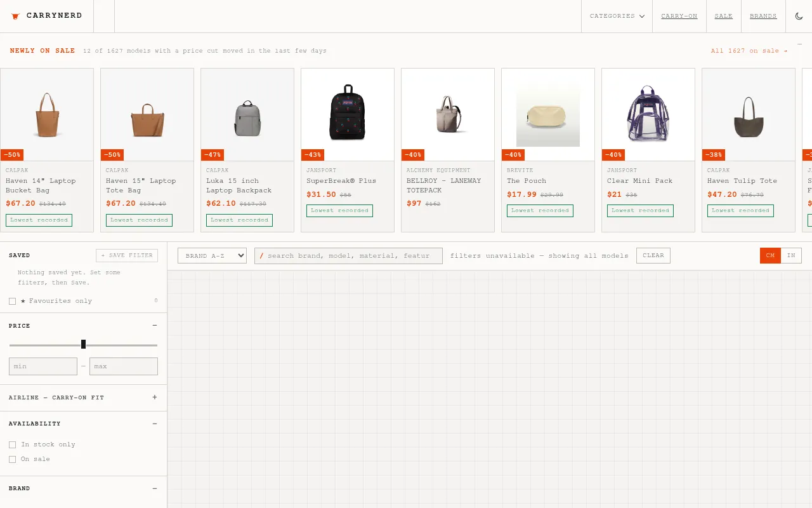This screenshot has width=812, height=508.
Task: View the Luka 15 inch Laptop Backpack image
Action: point(247,114)
